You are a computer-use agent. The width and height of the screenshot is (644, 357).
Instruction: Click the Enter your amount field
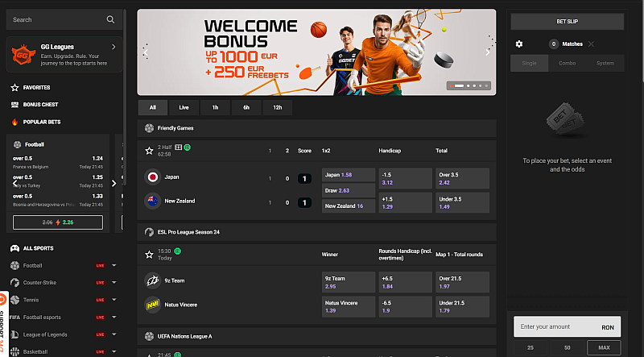(568, 326)
